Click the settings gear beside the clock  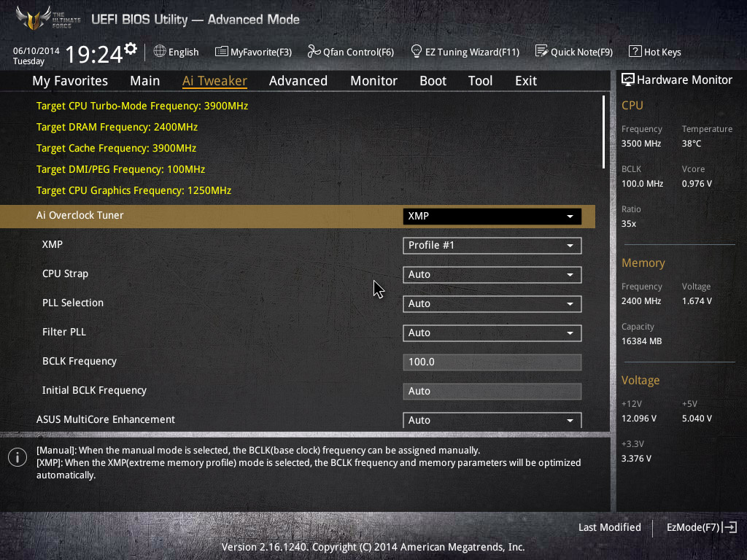click(131, 49)
